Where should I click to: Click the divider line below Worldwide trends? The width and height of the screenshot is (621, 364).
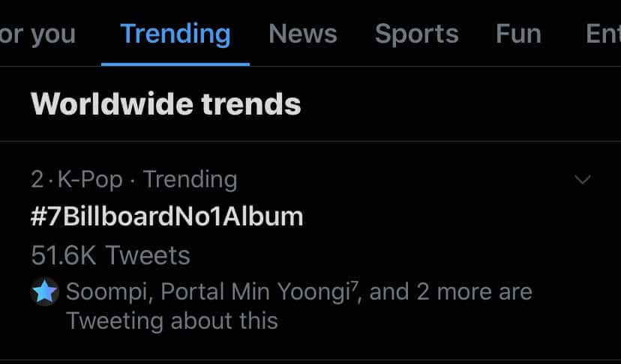pos(310,141)
